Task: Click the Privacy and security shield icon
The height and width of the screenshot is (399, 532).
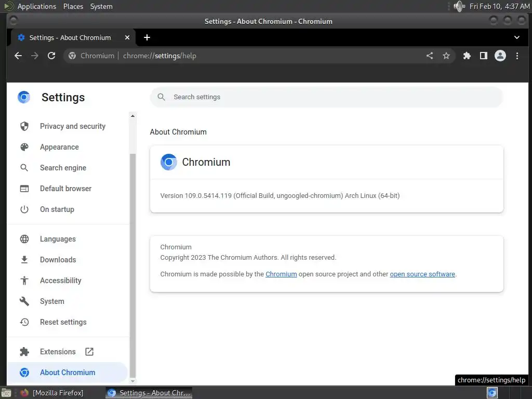Action: tap(24, 126)
